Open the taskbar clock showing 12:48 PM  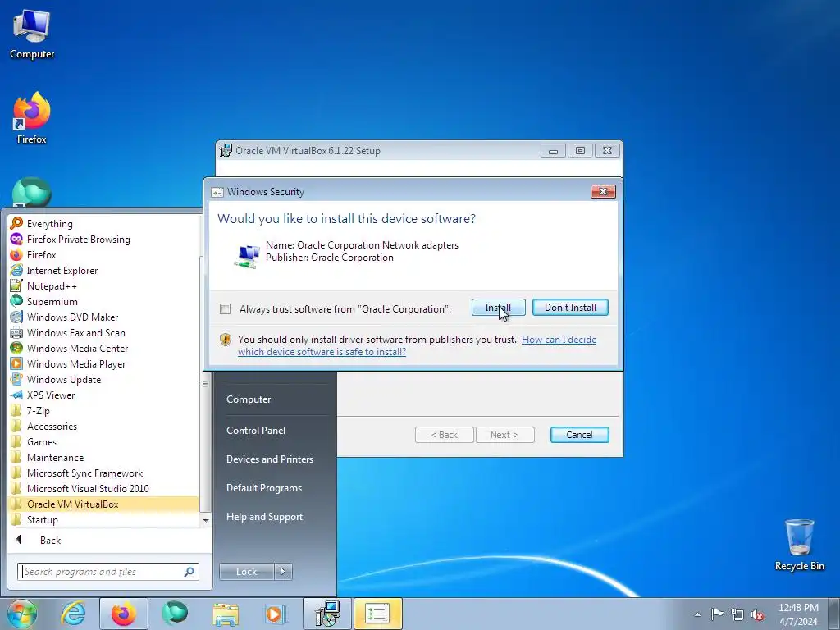[797, 614]
